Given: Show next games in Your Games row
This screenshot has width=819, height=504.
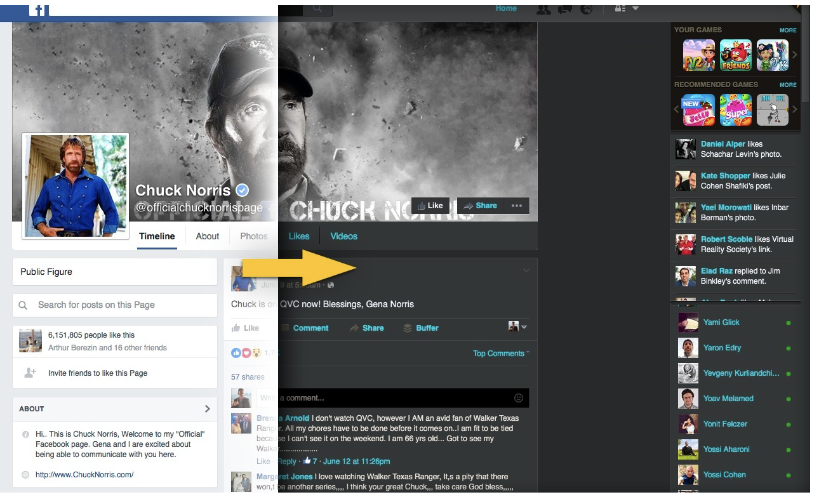Looking at the screenshot, I should click(794, 55).
